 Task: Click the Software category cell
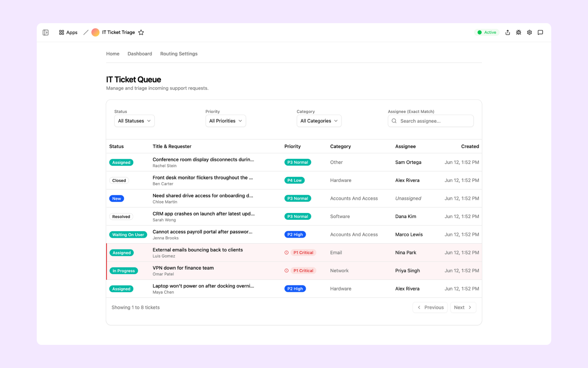click(340, 216)
